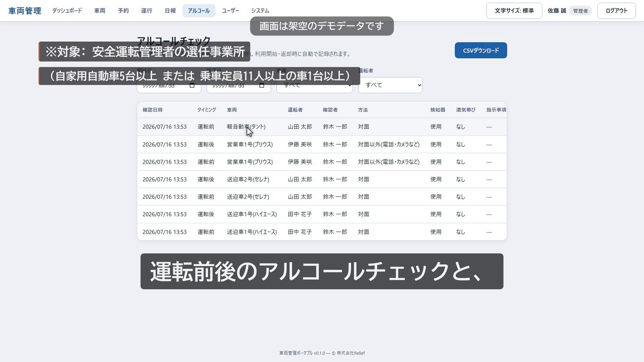
Task: Click the 確認日時 column header
Action: click(153, 110)
